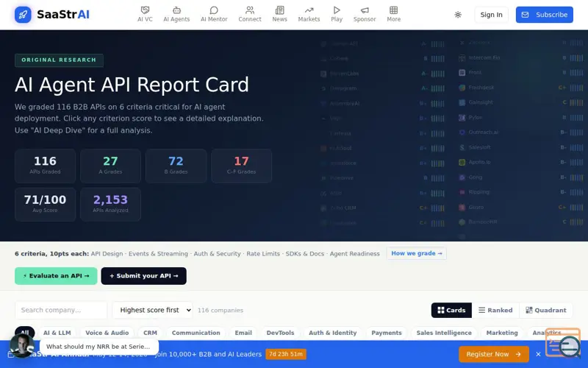Click the ORIGINAL RESEARCH badge
588x368 pixels.
59,60
